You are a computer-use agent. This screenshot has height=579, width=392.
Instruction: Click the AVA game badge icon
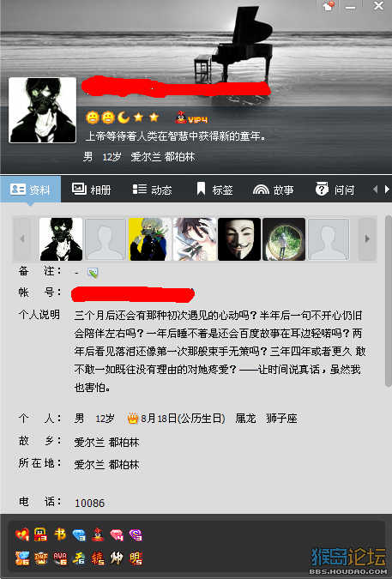coord(60,558)
